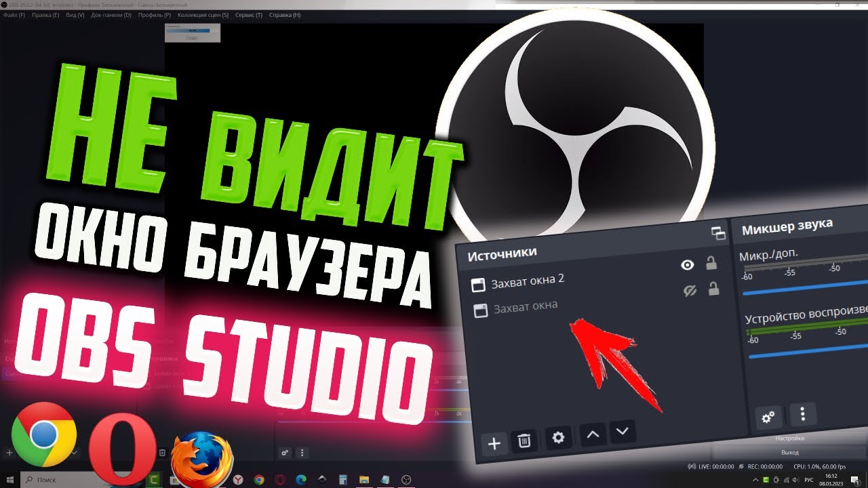
Task: Open File Explorer from the taskbar
Action: coord(364,480)
